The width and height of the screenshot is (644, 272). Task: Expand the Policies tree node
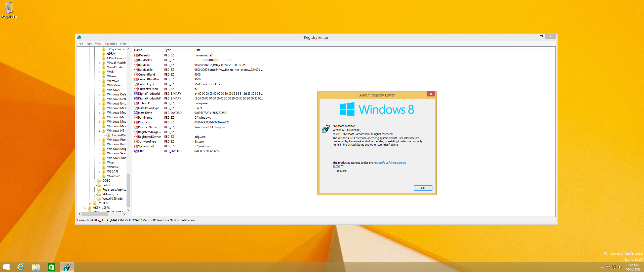coord(95,185)
